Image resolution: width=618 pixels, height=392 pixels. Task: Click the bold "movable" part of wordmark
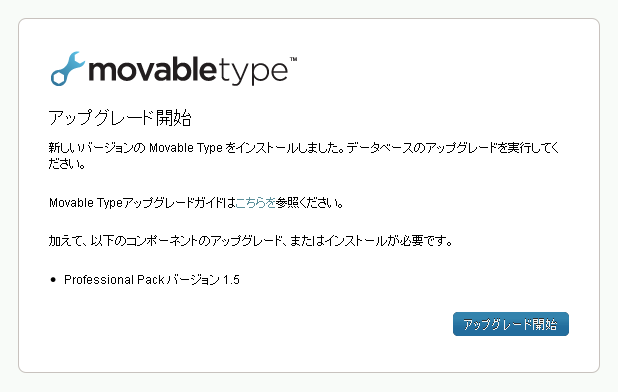[x=153, y=69]
